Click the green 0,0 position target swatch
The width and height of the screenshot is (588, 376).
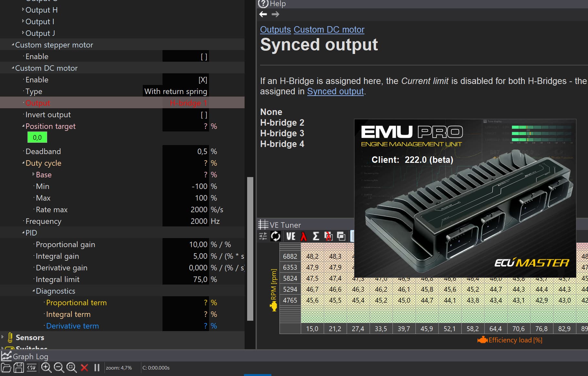click(37, 137)
